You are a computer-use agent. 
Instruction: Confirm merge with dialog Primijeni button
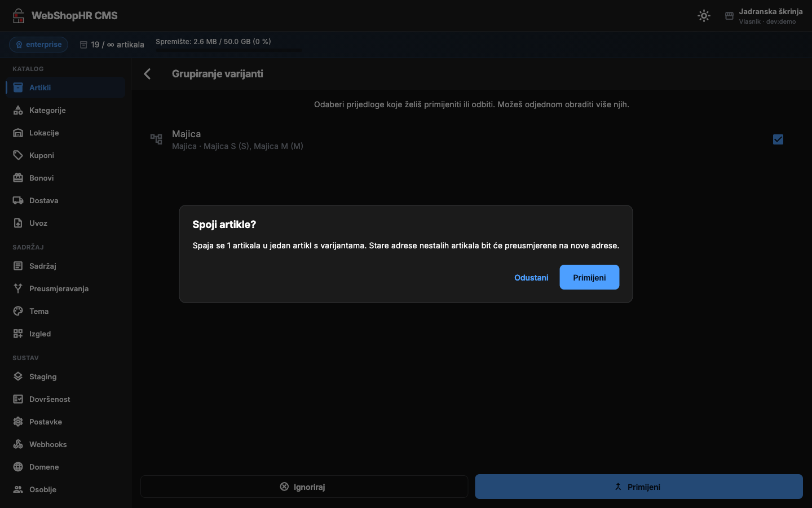pyautogui.click(x=589, y=277)
